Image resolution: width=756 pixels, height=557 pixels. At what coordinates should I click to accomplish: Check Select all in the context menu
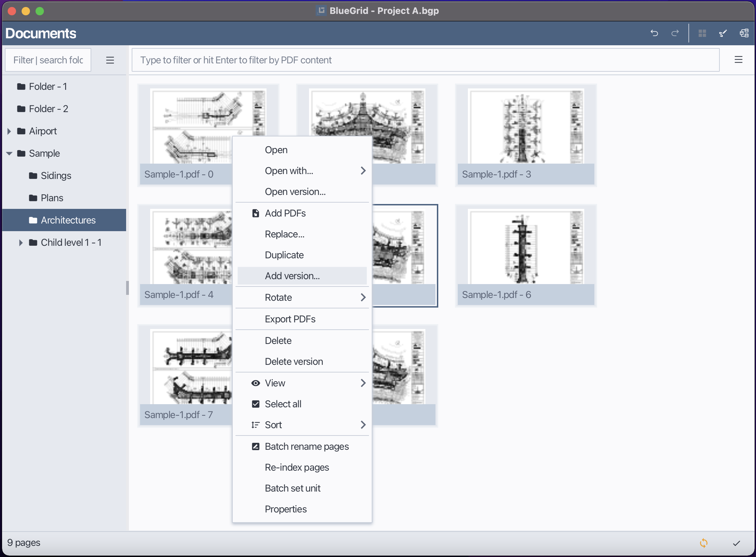(283, 404)
